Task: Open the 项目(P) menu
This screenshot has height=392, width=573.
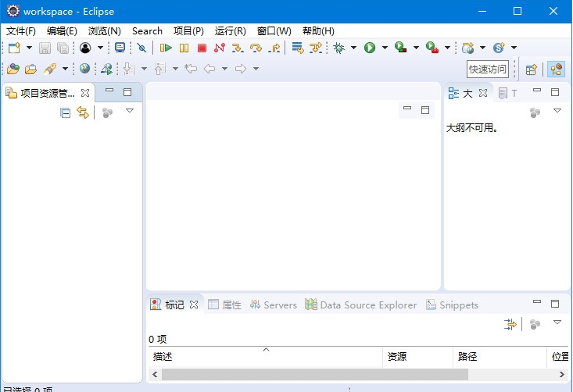Action: [188, 31]
